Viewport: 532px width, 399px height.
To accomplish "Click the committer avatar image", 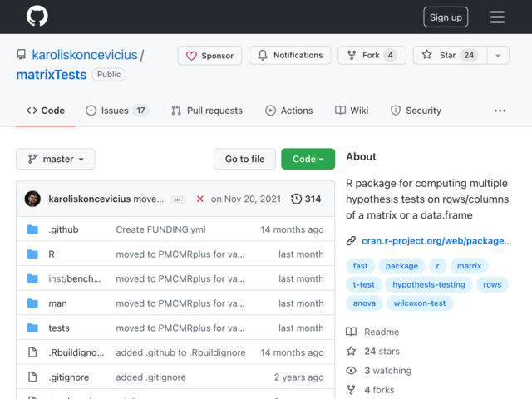I will (x=32, y=199).
